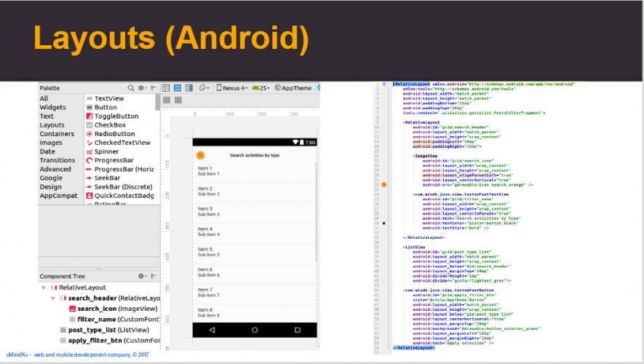Click the Palette search magnifier icon
Viewport: 644px width, 364px height.
pyautogui.click(x=131, y=87)
